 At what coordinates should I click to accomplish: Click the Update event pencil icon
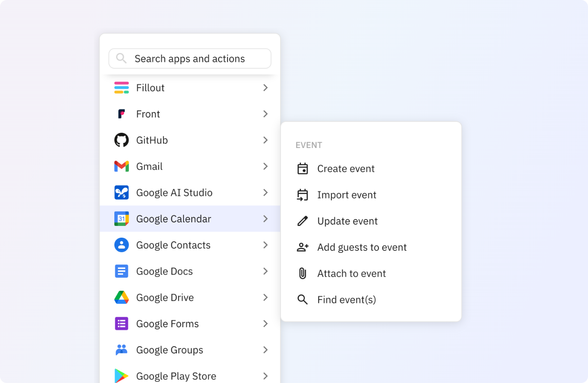click(302, 221)
